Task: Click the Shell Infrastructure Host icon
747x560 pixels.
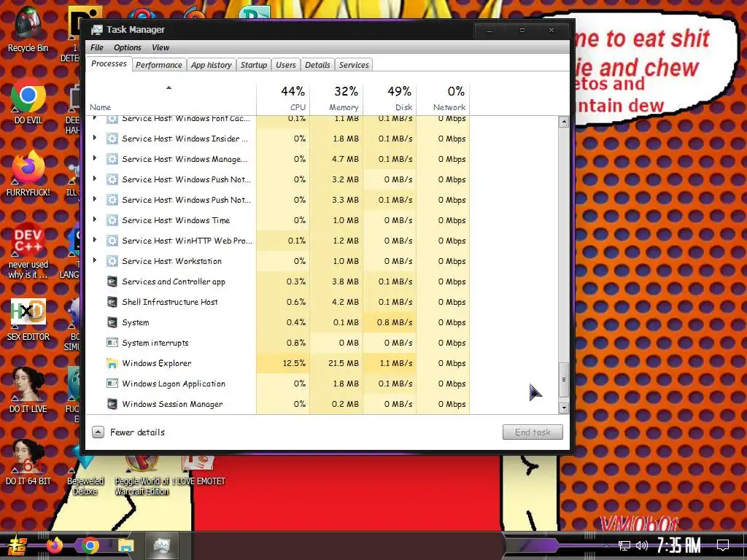Action: tap(112, 302)
